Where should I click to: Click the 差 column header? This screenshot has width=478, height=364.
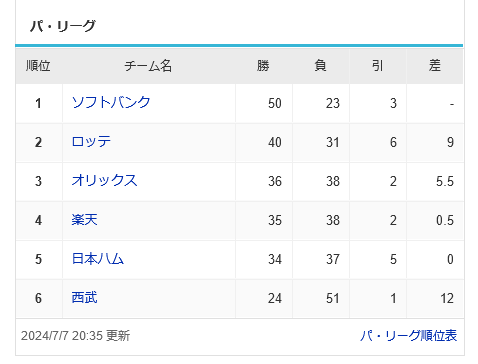click(x=435, y=66)
